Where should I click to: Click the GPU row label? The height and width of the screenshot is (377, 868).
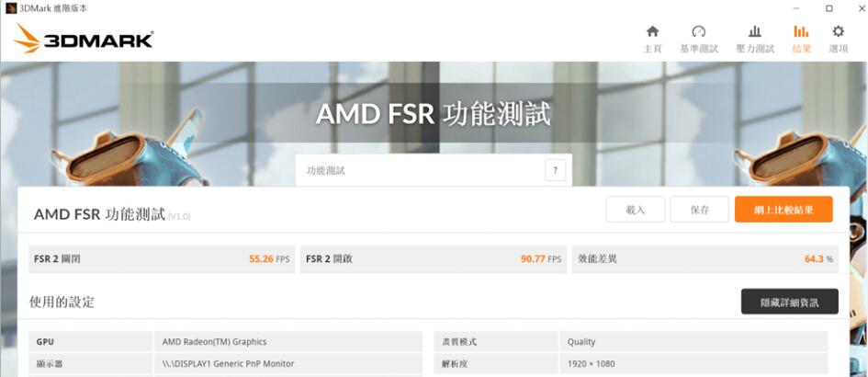click(x=45, y=342)
